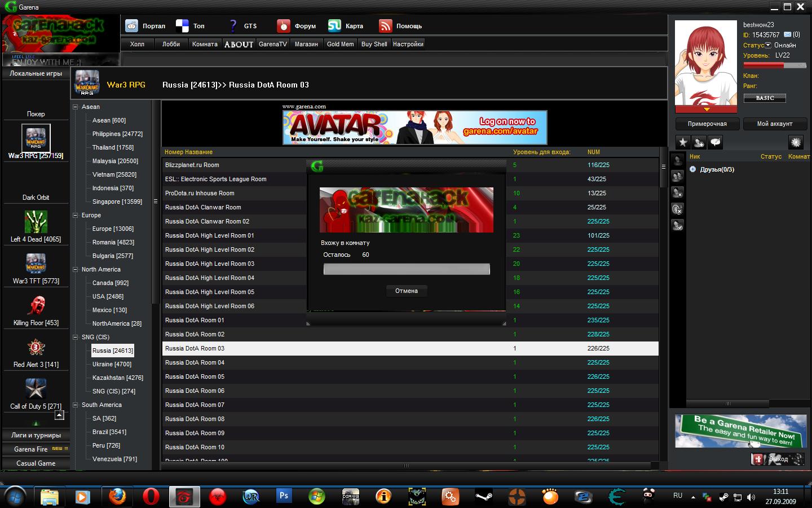Click the Мой аккаунт button
The height and width of the screenshot is (508, 812).
(x=775, y=124)
